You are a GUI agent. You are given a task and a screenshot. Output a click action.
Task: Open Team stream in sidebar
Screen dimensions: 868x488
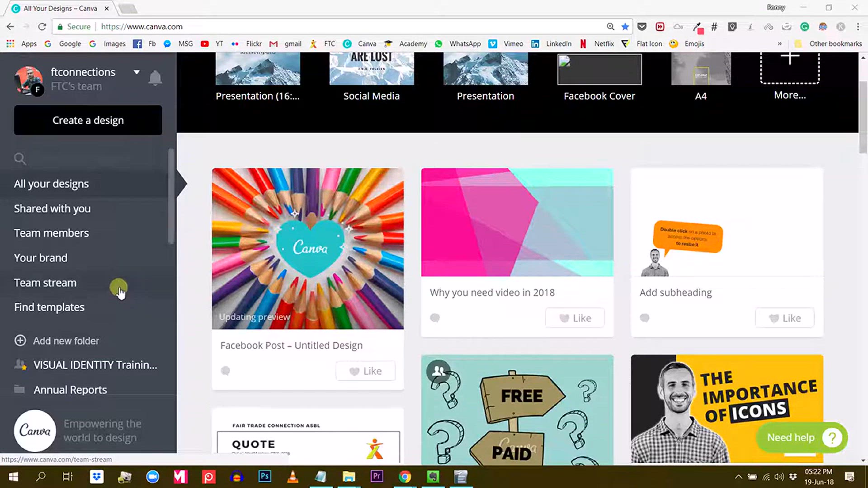tap(45, 282)
